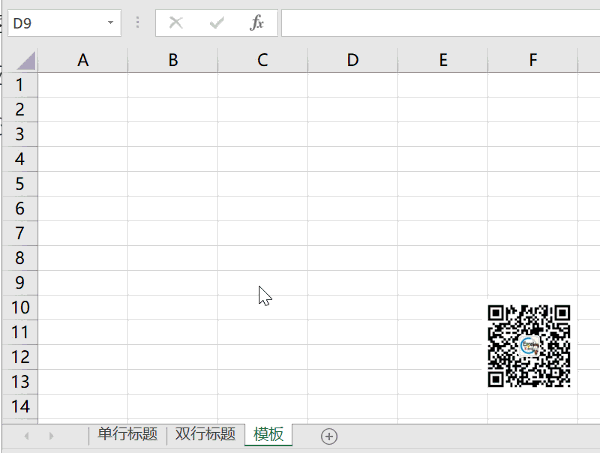Select row 8 header

point(20,258)
